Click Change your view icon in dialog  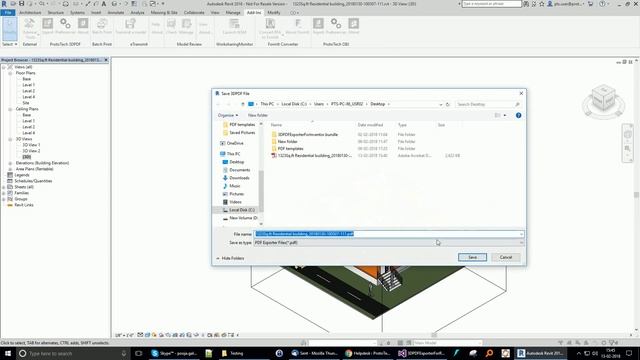497,116
